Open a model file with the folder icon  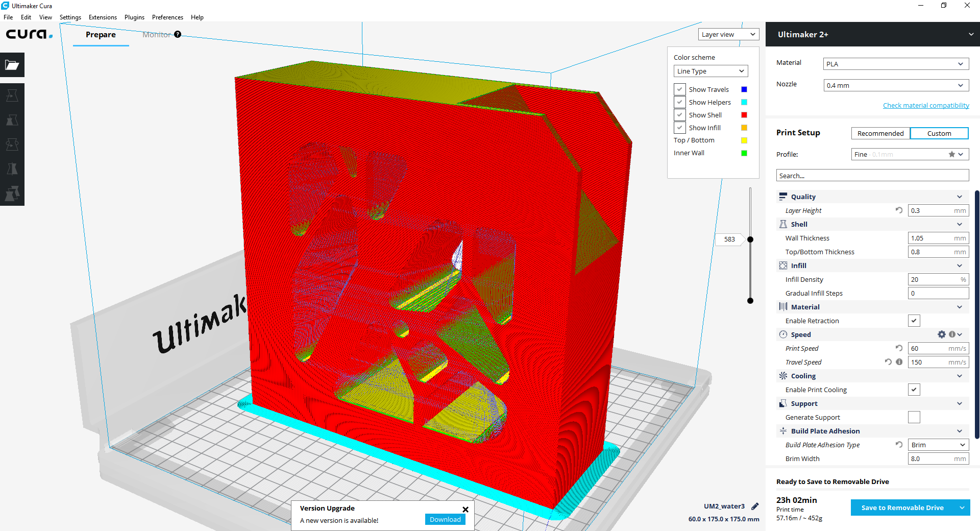(x=12, y=65)
